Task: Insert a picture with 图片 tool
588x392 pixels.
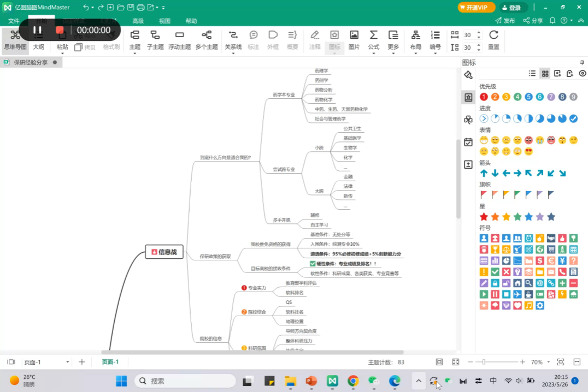Action: (354, 39)
